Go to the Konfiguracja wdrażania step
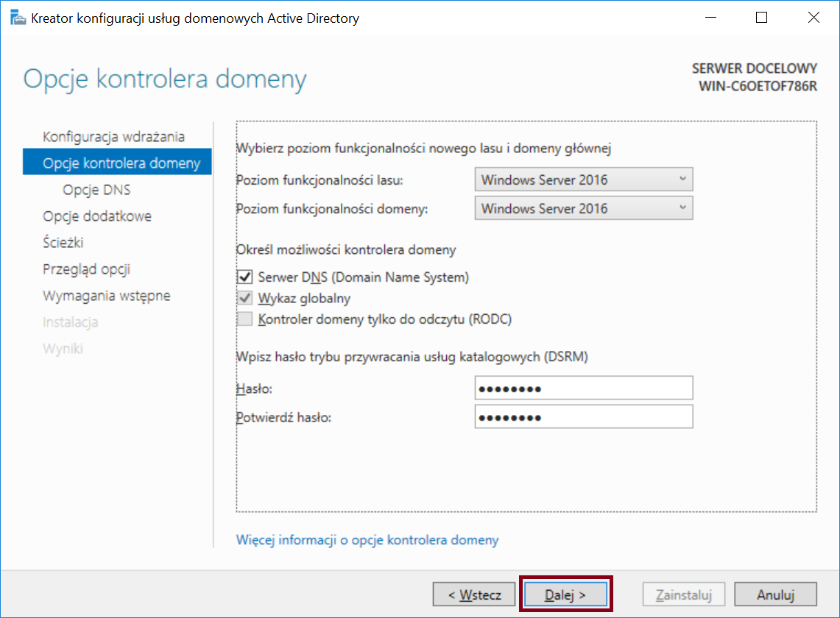 point(113,137)
